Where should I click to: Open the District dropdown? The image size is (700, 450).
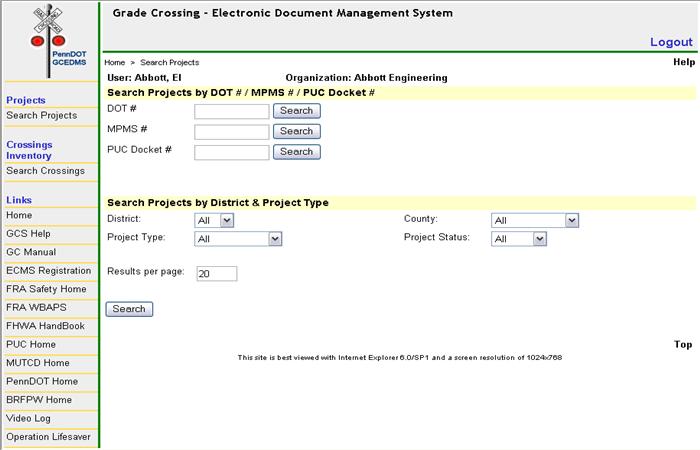pos(214,220)
